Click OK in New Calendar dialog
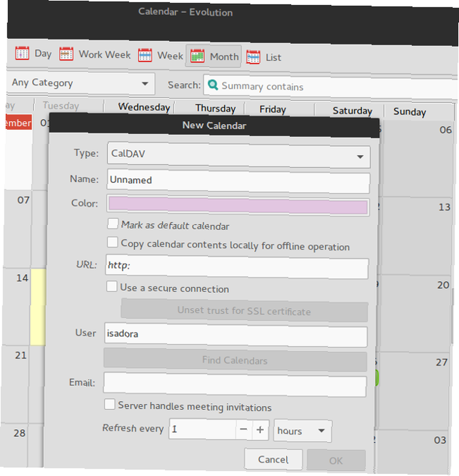Screen dimensions: 459x476 point(336,460)
